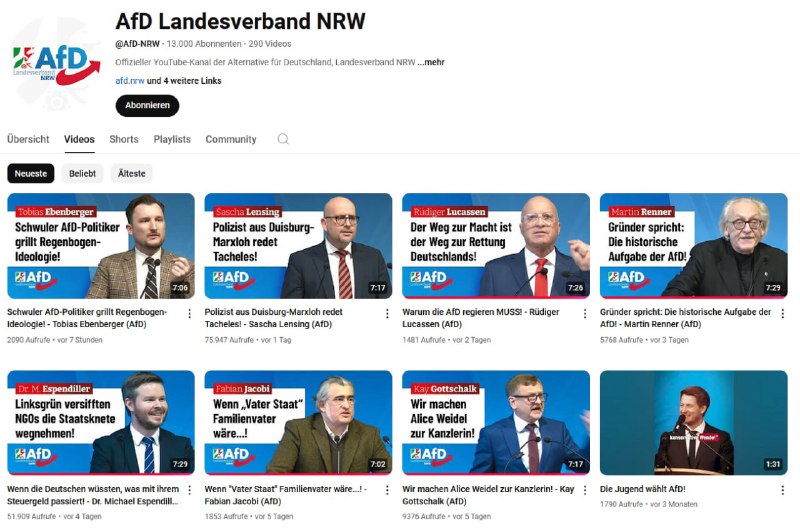
Task: Open more options for Tobias Ebenberger video
Action: click(190, 314)
